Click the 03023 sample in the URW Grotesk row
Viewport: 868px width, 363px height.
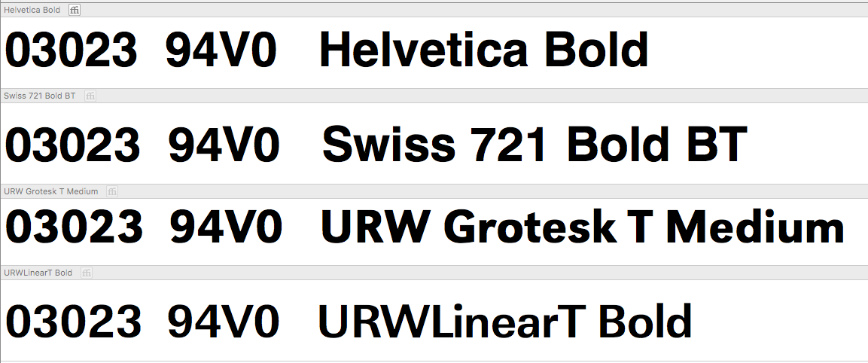(74, 227)
